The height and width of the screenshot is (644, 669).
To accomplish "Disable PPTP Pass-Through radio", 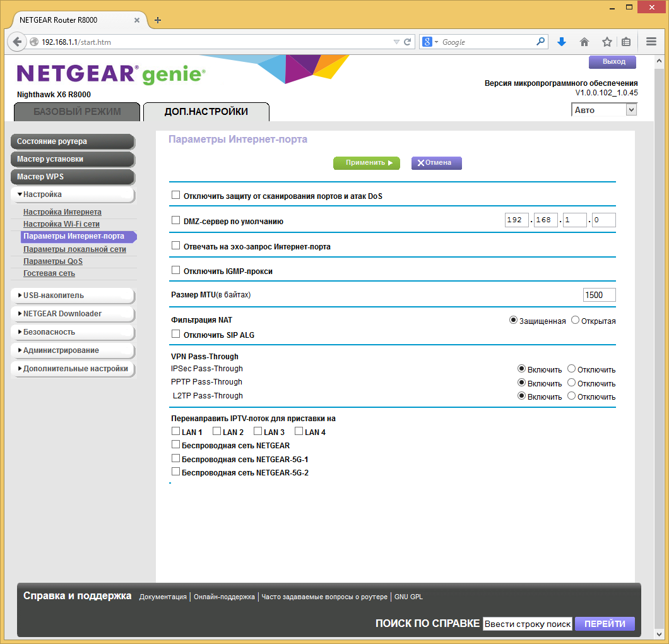I will (x=571, y=383).
